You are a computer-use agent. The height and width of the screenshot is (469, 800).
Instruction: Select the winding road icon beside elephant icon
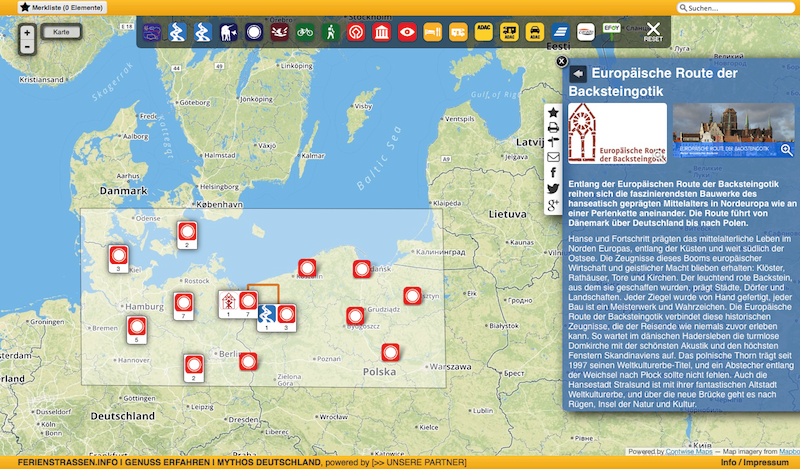point(203,32)
